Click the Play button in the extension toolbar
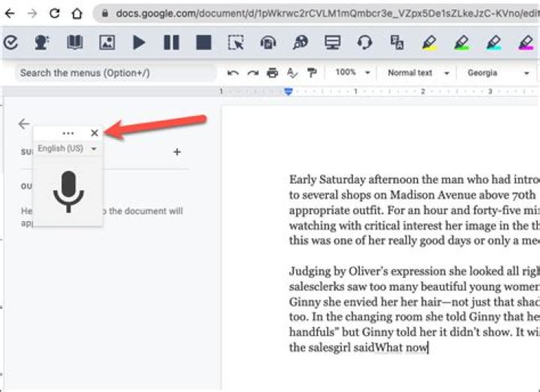Viewport: 540px width, 392px height. [x=139, y=43]
